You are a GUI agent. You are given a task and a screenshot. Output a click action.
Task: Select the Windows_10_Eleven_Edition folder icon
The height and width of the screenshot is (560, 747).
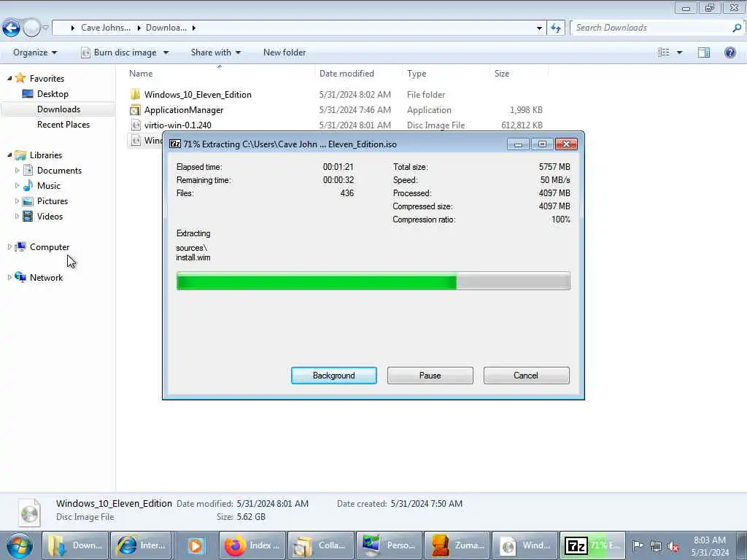pos(135,94)
